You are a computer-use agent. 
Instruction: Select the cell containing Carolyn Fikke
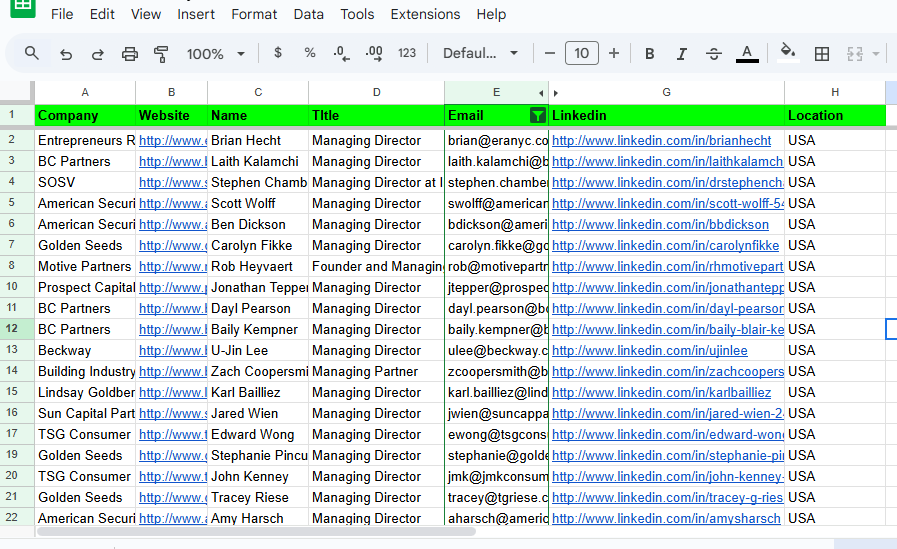click(x=258, y=246)
